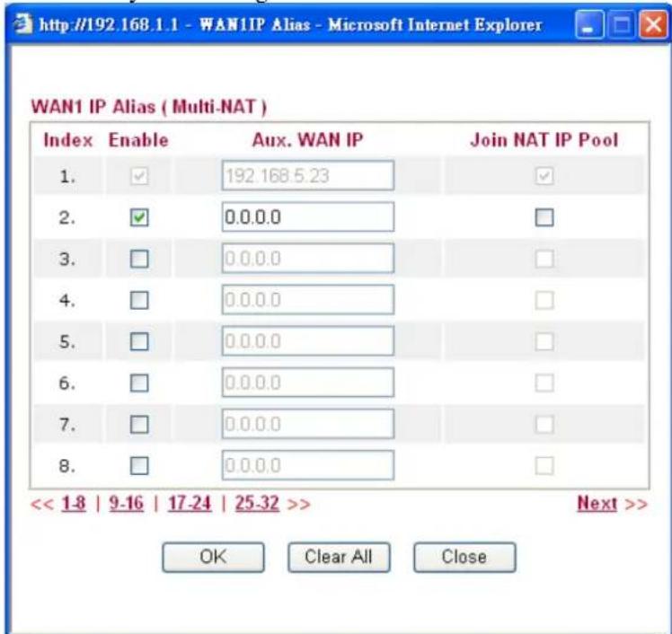
Task: Click the Close button below the table
Action: coord(464,558)
